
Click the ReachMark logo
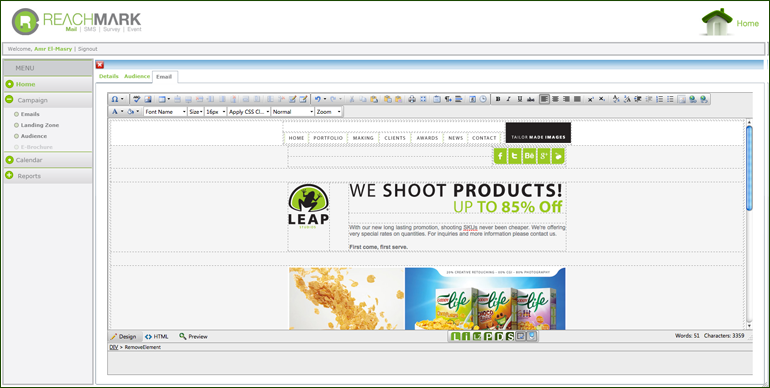click(x=77, y=22)
